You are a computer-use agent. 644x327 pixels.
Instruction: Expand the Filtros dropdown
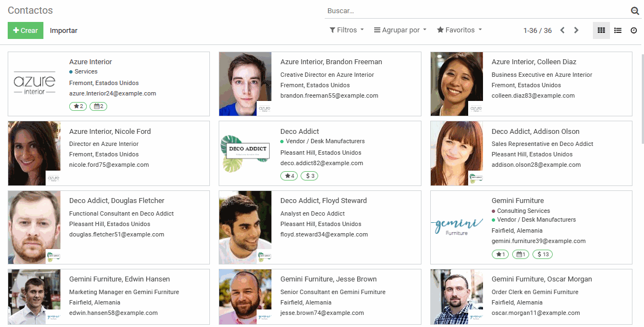coord(347,30)
